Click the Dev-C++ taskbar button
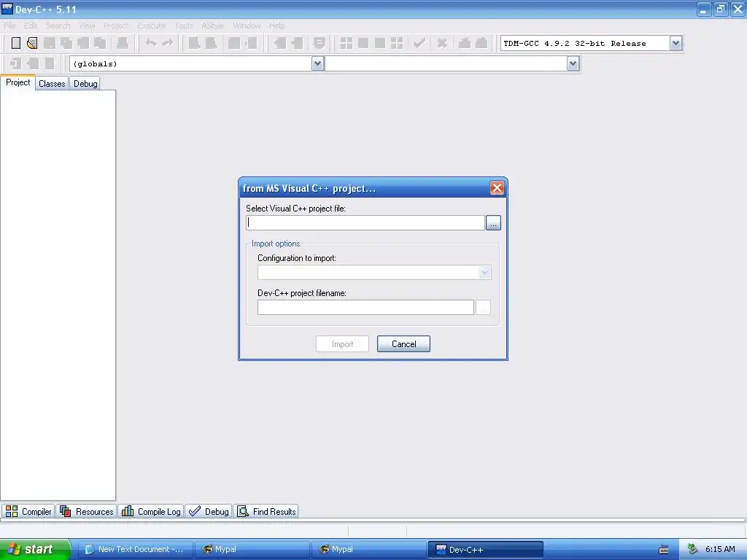The height and width of the screenshot is (560, 747). (x=485, y=549)
